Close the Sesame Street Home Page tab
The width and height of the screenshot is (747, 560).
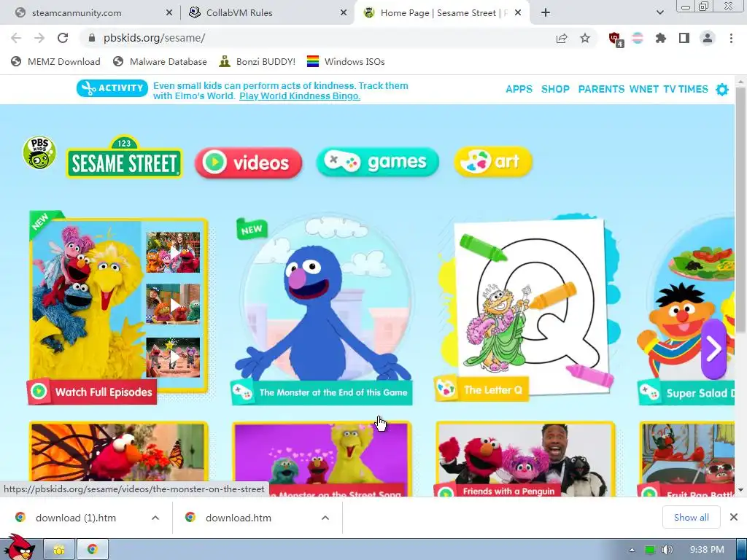coord(519,13)
